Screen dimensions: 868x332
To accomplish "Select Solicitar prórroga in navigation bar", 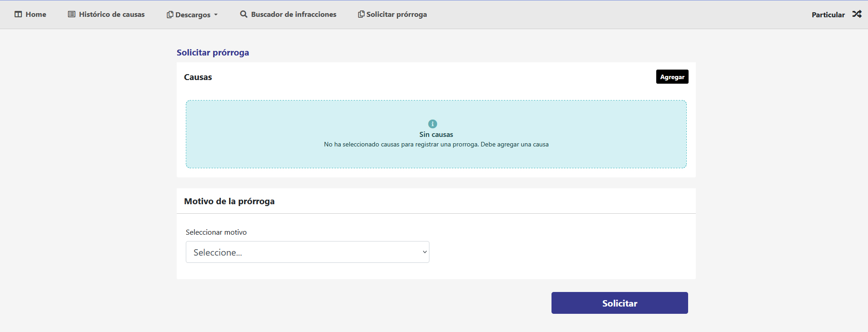I will 396,14.
